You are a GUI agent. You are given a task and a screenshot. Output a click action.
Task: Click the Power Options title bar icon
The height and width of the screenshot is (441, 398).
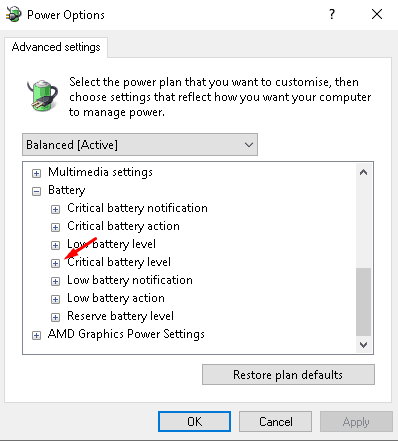[13, 15]
